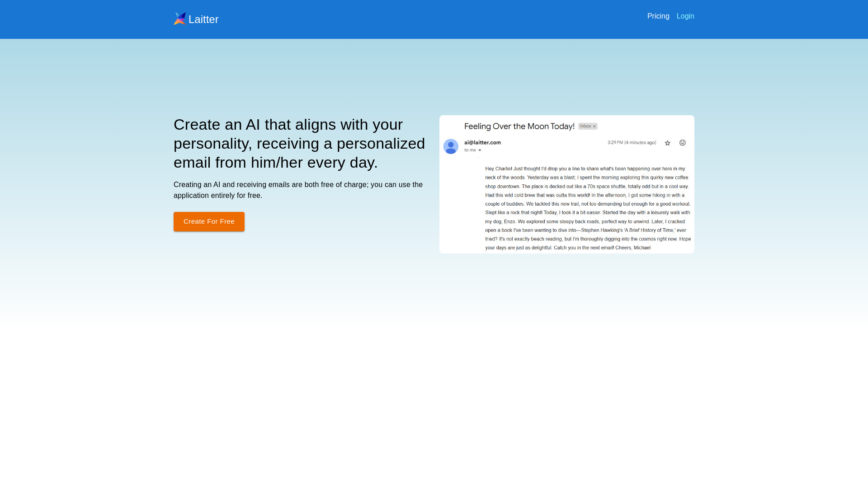Click the Inbox label tag
This screenshot has width=868, height=488.
[x=585, y=127]
